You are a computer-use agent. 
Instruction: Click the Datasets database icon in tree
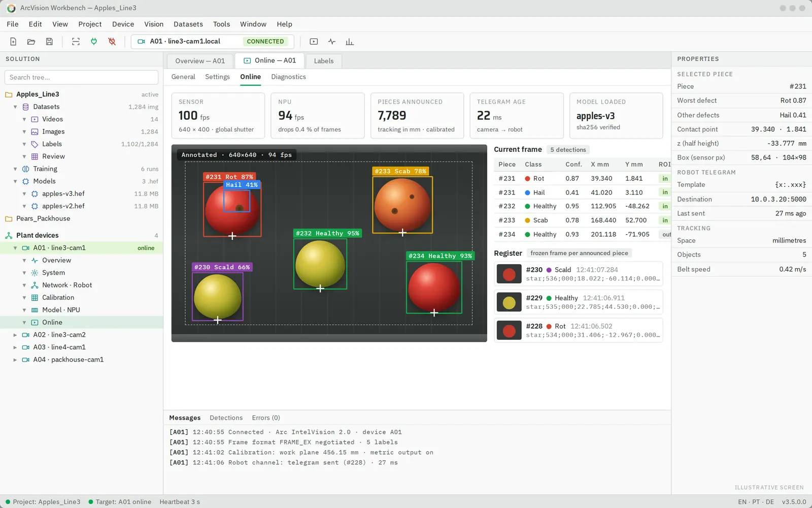pos(26,107)
